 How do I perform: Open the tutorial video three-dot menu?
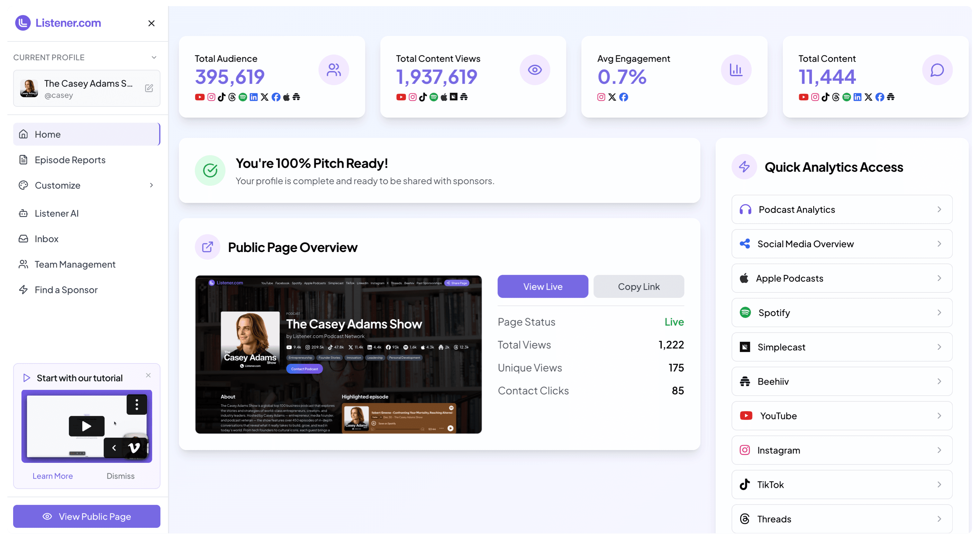tap(137, 405)
